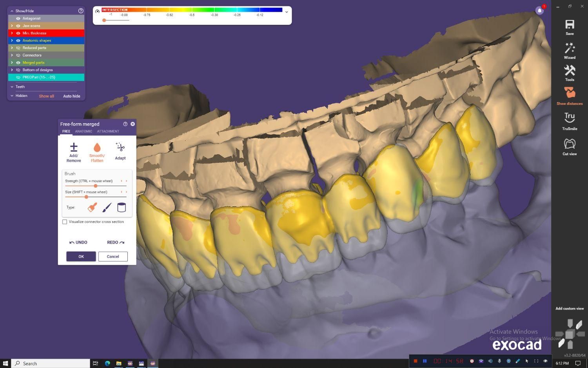Toggle Show distances in sidebar
This screenshot has width=588, height=368.
[570, 96]
